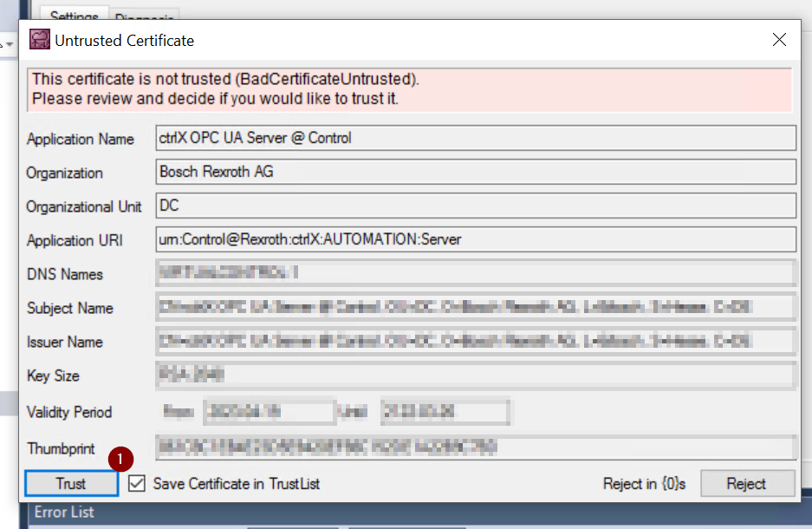Click the Application Name label
Viewport: 812px width, 529px height.
click(x=81, y=139)
